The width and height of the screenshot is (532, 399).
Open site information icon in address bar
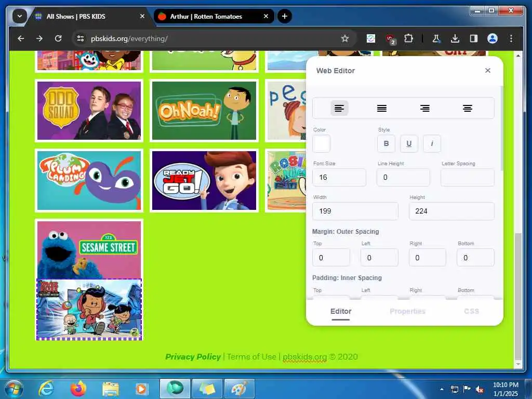tap(81, 38)
